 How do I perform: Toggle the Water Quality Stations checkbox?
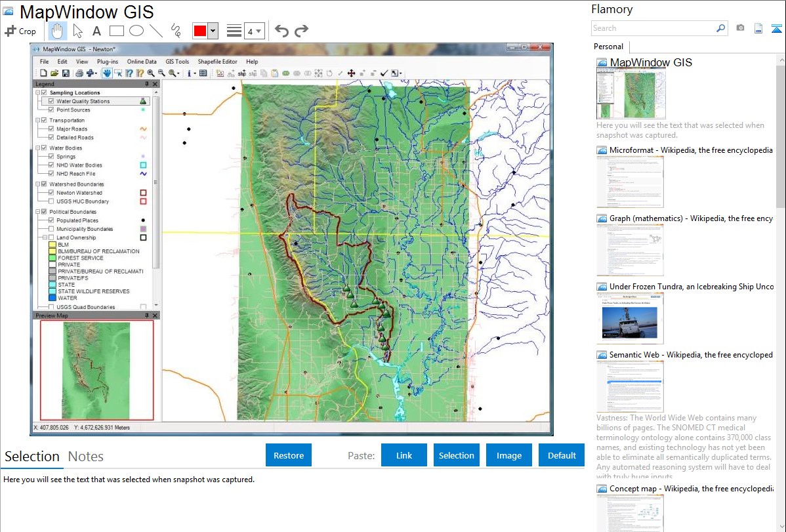pos(51,102)
